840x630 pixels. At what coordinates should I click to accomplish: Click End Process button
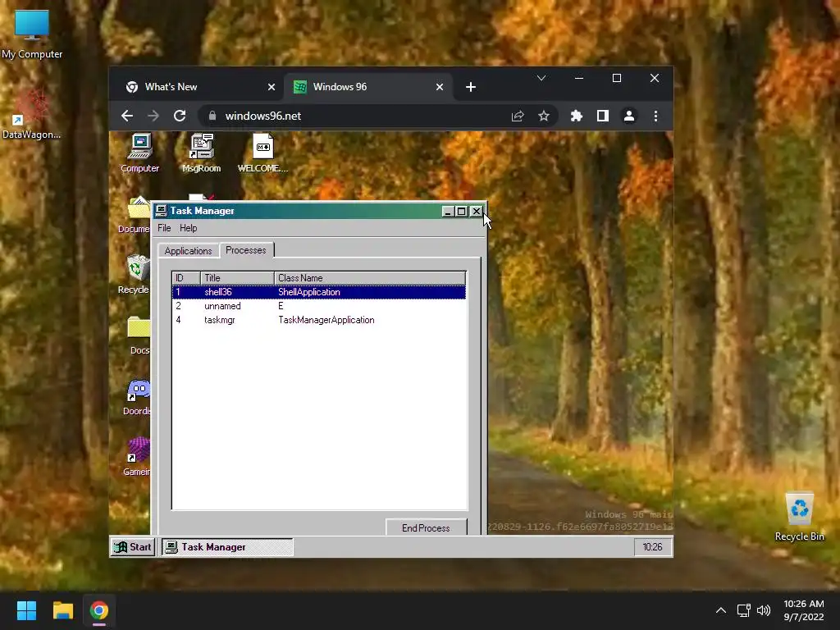(x=426, y=527)
